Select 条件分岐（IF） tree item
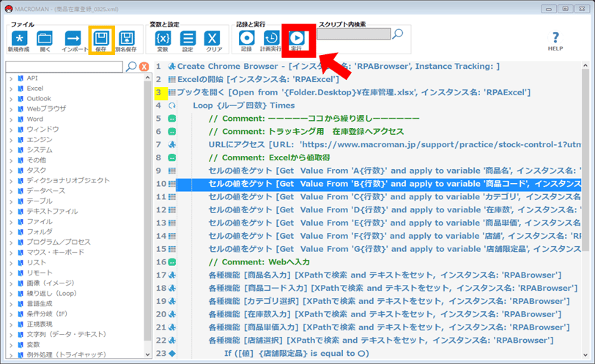 click(x=47, y=313)
